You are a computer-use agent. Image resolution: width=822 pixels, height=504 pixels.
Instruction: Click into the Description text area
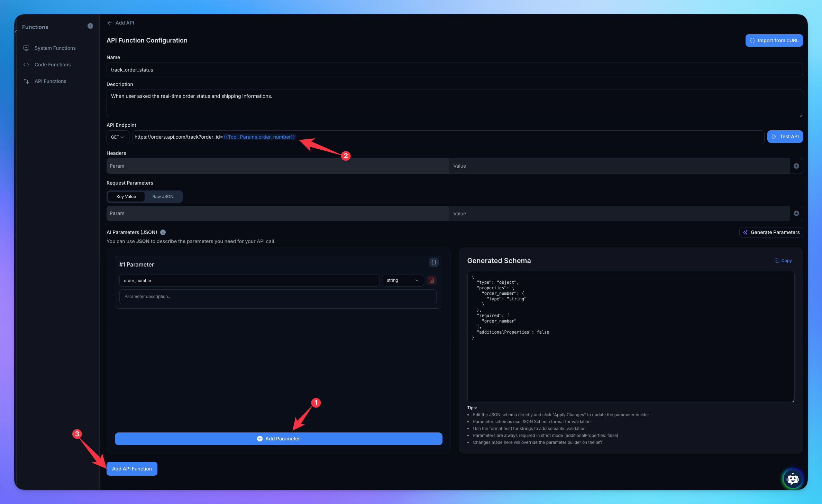point(455,103)
